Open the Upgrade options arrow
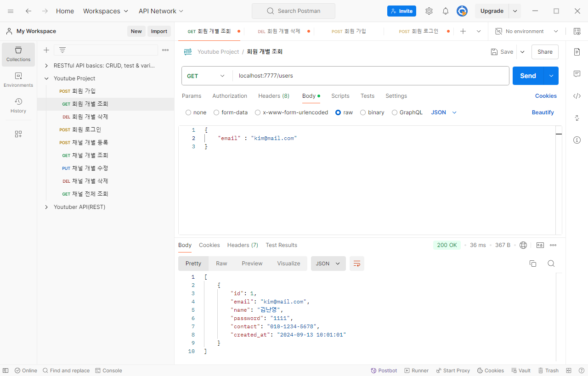588x376 pixels. pos(515,11)
